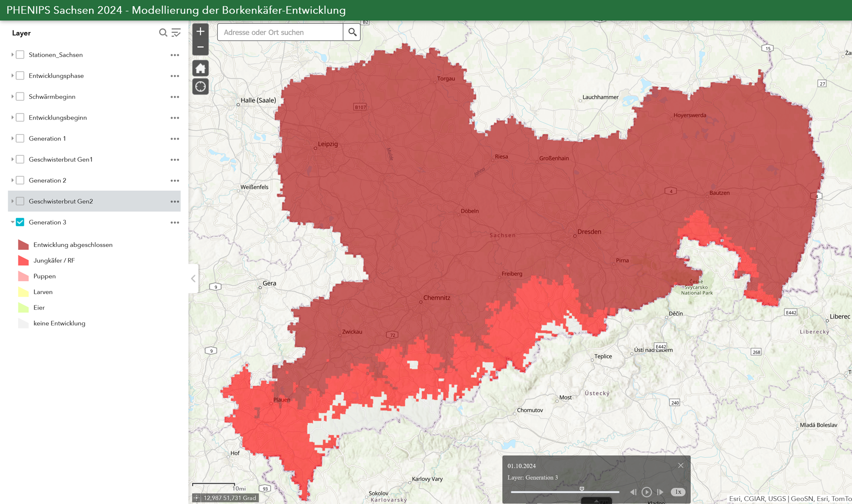Image resolution: width=852 pixels, height=504 pixels.
Task: Enable the Entwicklungsbeginn layer checkbox
Action: 20,117
